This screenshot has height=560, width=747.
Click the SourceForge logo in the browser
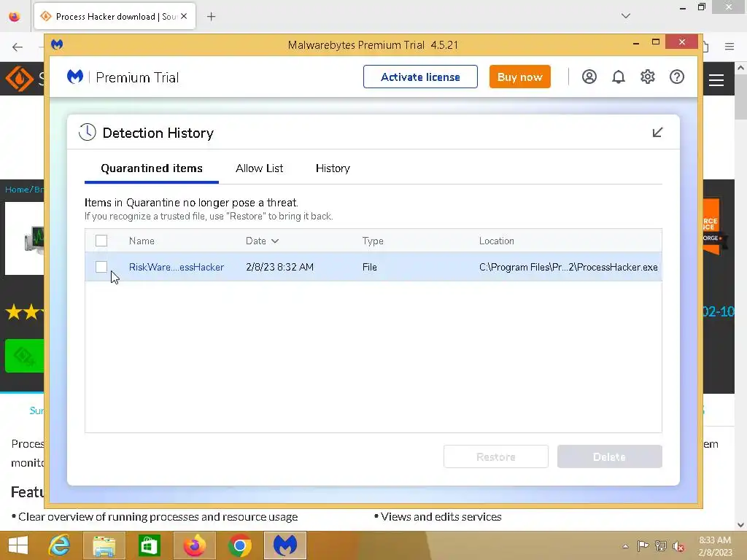click(19, 79)
